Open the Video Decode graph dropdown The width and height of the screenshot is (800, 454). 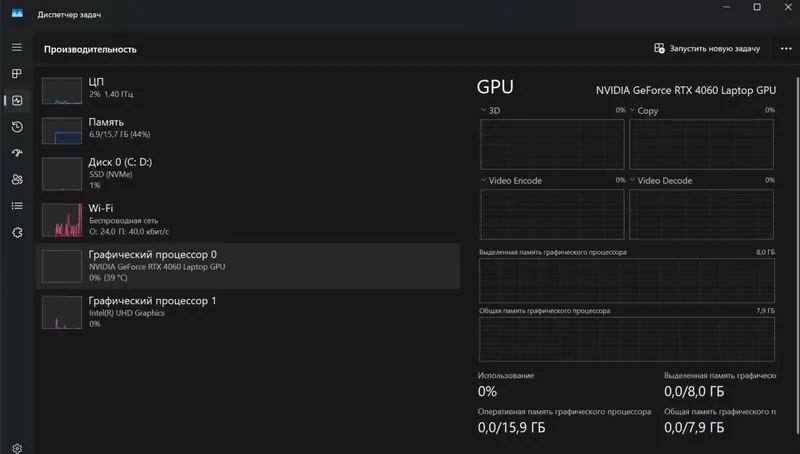point(632,180)
